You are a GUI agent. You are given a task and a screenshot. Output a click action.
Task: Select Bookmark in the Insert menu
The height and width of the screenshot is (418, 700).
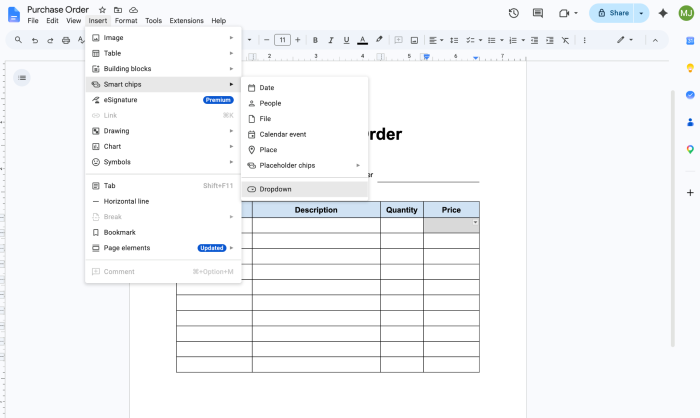click(163, 233)
